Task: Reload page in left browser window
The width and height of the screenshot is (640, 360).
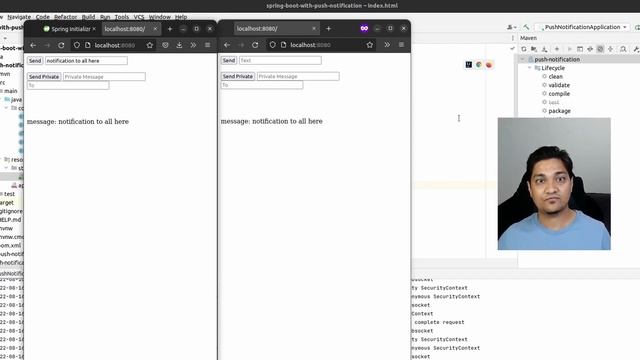Action: 61,45
